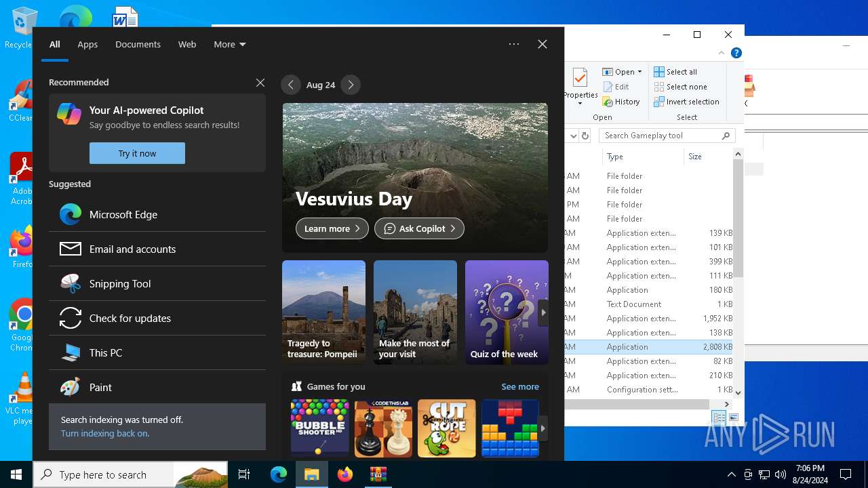Switch to the Apps search tab
This screenshot has width=868, height=488.
coord(87,44)
